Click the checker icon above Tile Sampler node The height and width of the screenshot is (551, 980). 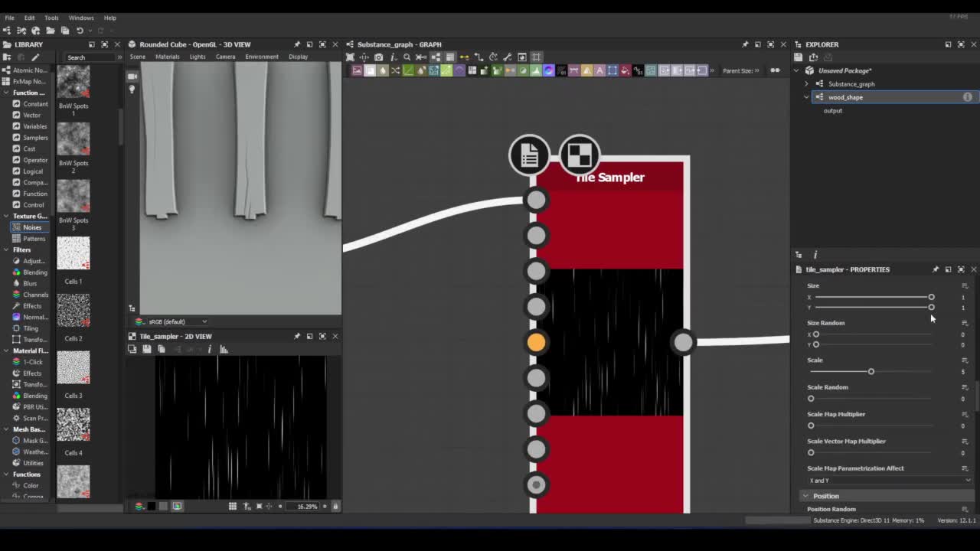coord(580,155)
